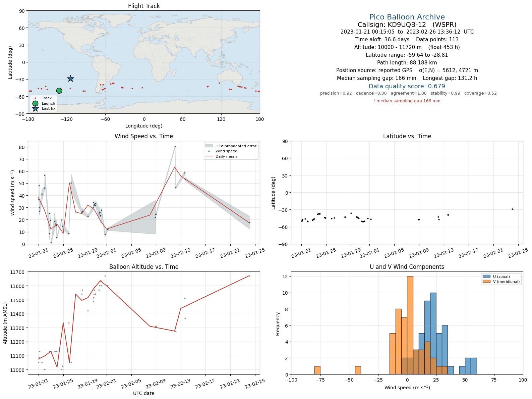The width and height of the screenshot is (532, 399).
Task: Select the Track entry in the map legend
Action: point(44,98)
